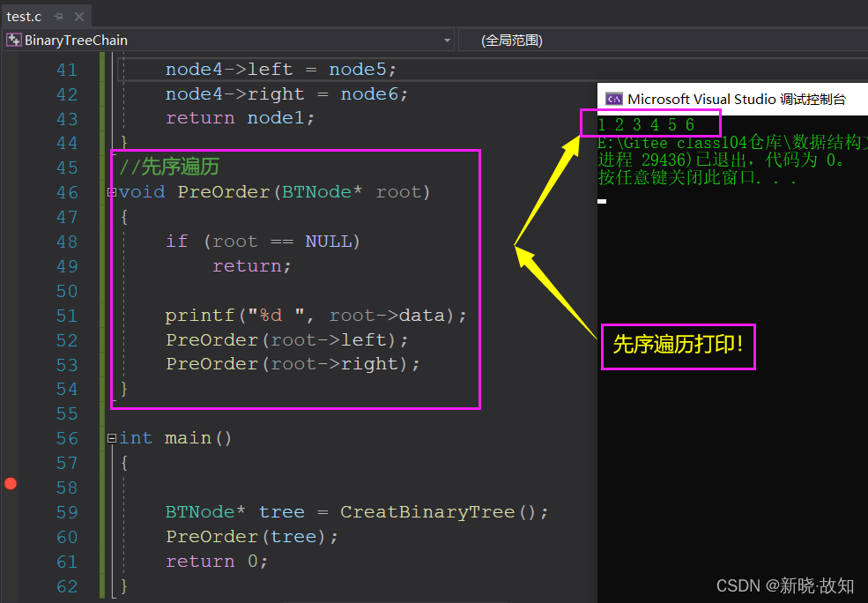Screen dimensions: 868x603
Task: Click 'PreOrder(root->left);' call
Action: (x=286, y=339)
